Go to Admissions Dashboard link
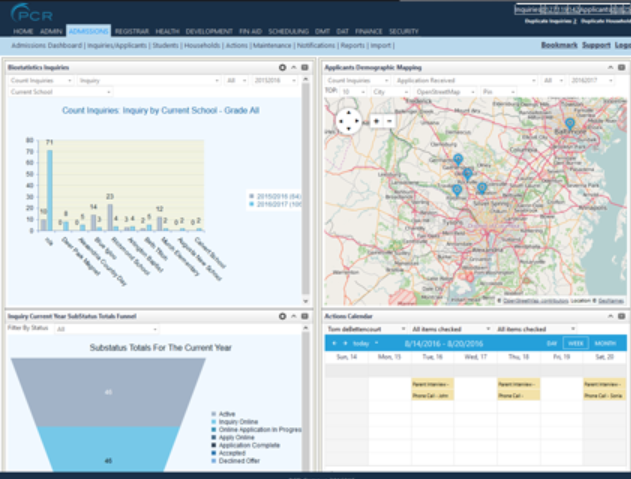The image size is (631, 479). (x=47, y=45)
